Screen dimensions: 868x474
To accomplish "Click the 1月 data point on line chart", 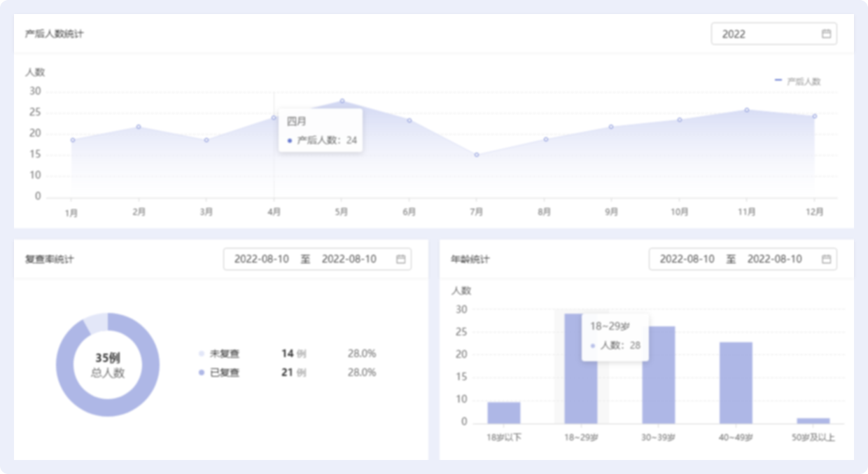I will [x=73, y=140].
